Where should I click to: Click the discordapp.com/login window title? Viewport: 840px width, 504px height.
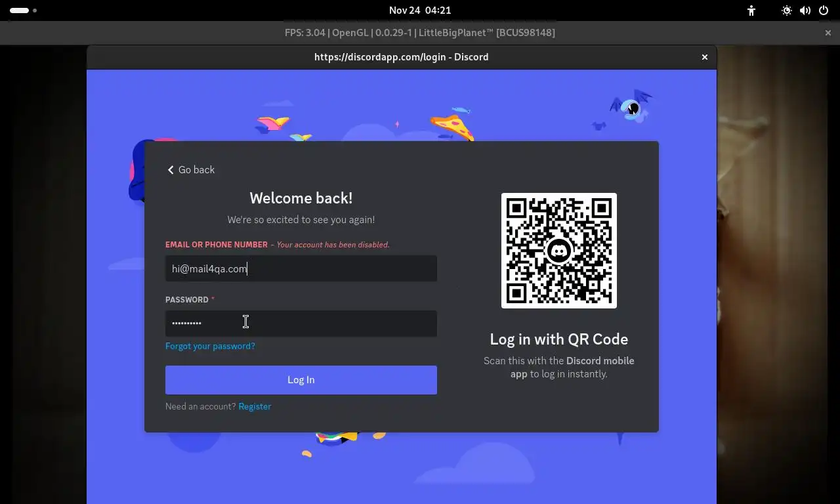coord(402,57)
